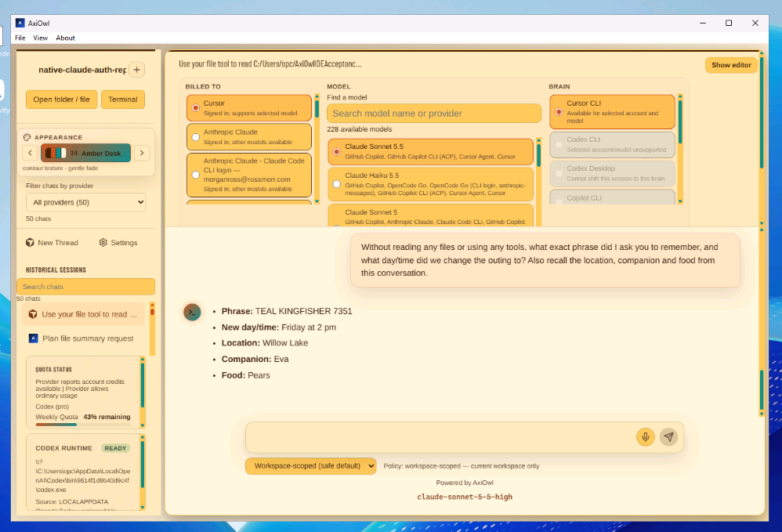Click the Weekly Quota progress bar
Image resolution: width=782 pixels, height=532 pixels.
coord(83,425)
